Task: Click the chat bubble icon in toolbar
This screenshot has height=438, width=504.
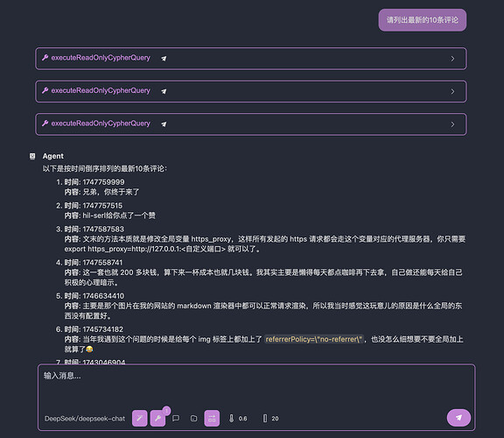Action: click(176, 418)
